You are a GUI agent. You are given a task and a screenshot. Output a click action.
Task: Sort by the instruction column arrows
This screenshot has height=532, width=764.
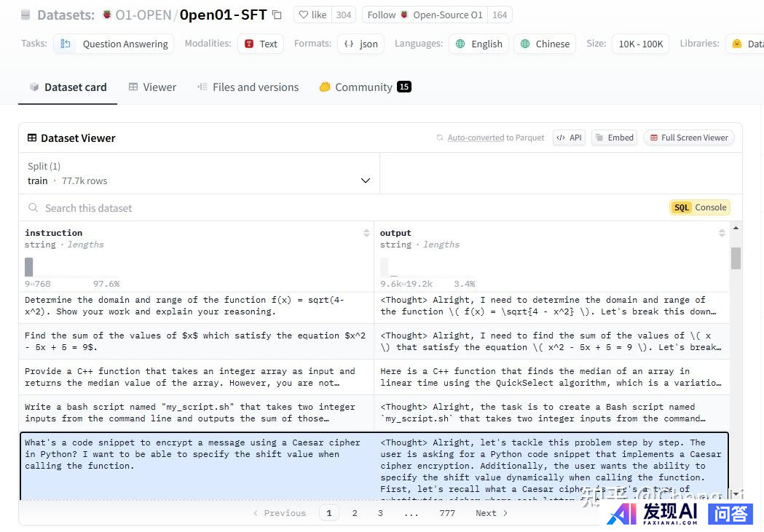pos(366,233)
